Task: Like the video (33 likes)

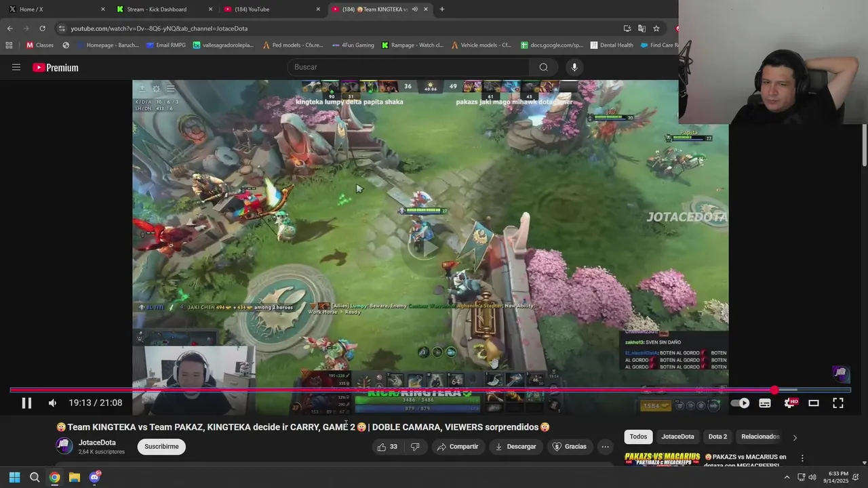Action: pyautogui.click(x=387, y=447)
